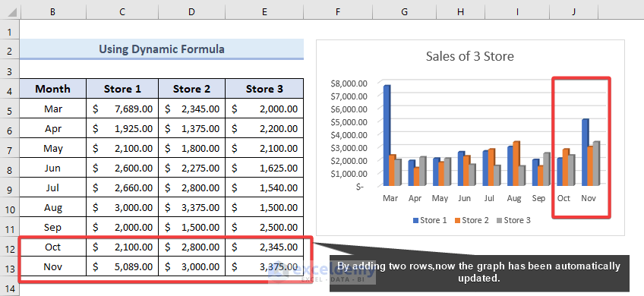
Task: Click the '$8,000.00' axis label
Action: click(x=349, y=83)
